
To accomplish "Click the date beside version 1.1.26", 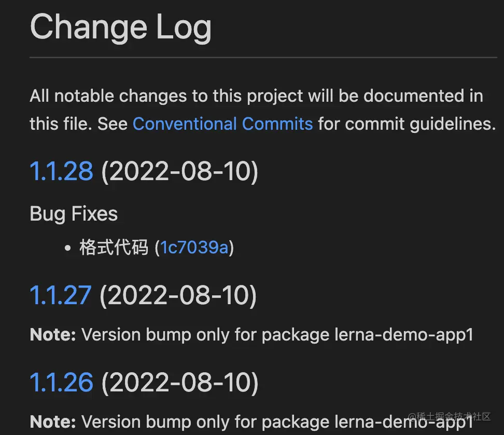I will (x=180, y=383).
